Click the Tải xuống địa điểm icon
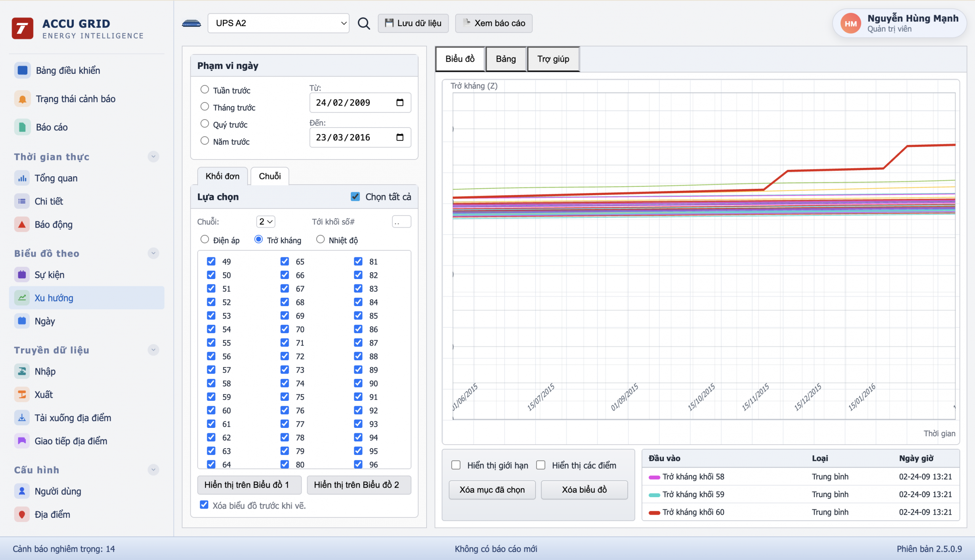This screenshot has height=560, width=975. click(22, 418)
